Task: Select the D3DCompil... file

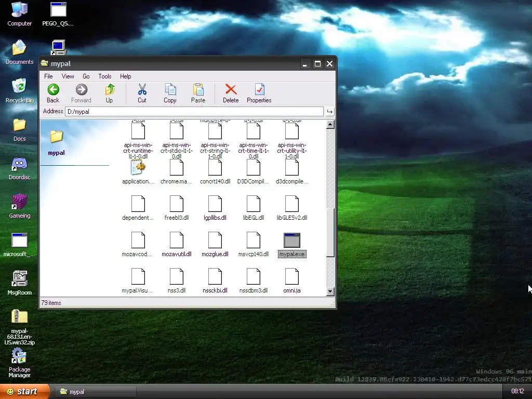Action: click(254, 172)
